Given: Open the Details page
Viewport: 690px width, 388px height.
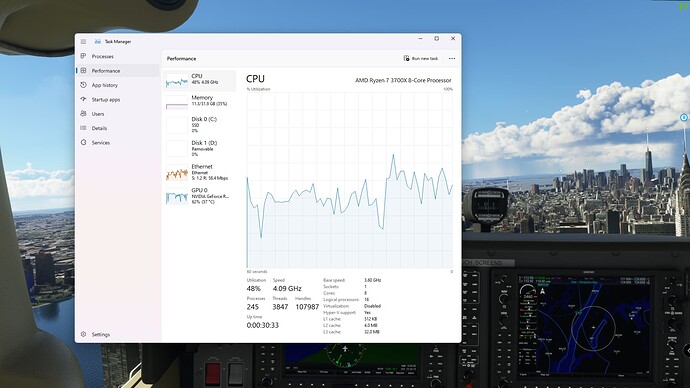Looking at the screenshot, I should [99, 128].
